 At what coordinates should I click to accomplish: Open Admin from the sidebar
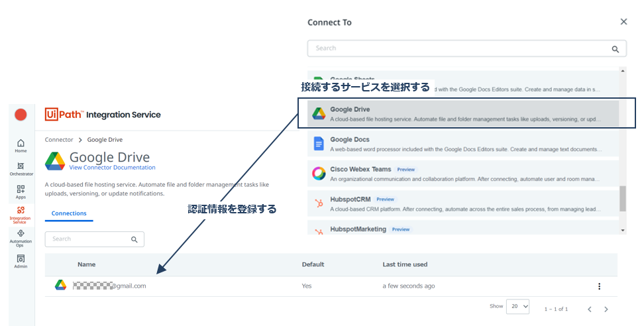pyautogui.click(x=21, y=261)
